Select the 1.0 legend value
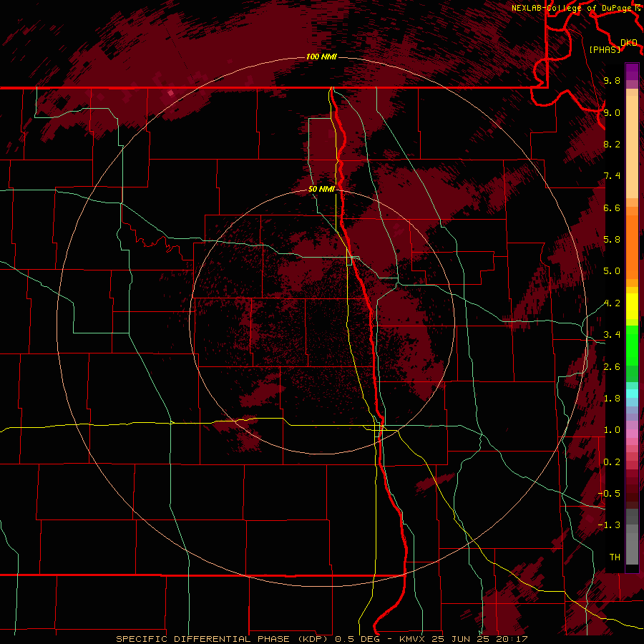The image size is (644, 644). [612, 430]
